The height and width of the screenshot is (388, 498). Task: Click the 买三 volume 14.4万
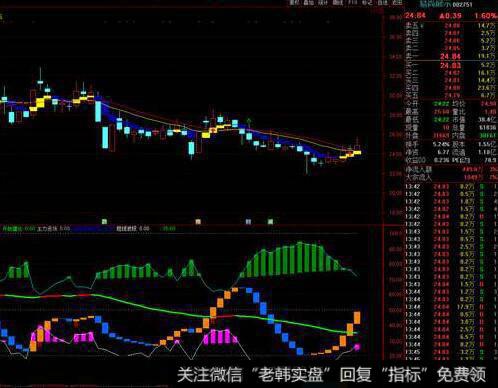[x=487, y=80]
